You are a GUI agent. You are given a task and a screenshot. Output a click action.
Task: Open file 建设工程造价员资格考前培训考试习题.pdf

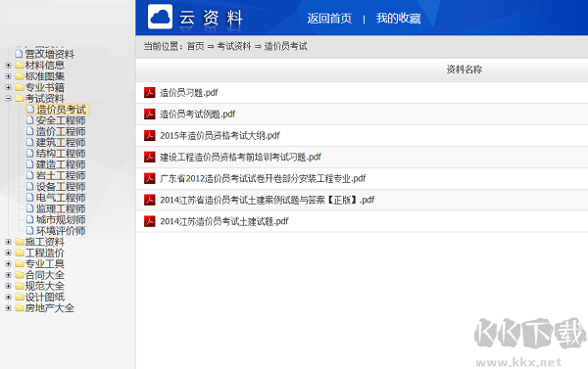tap(240, 157)
